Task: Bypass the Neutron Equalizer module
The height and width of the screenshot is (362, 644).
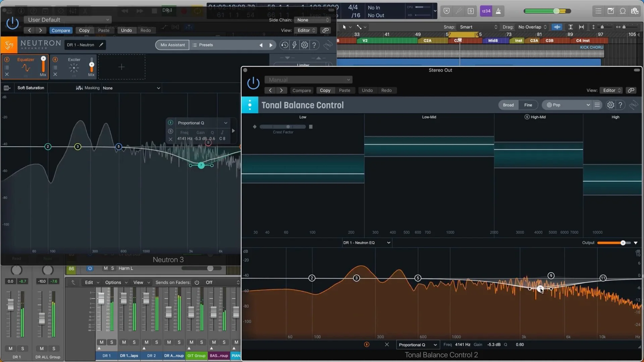Action: click(7, 60)
